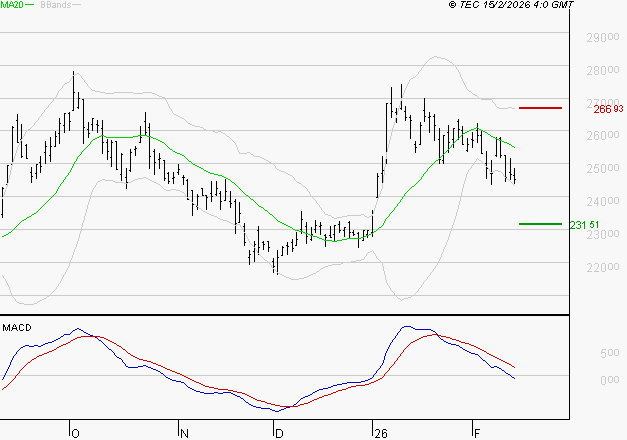Click the MACD 000 axis label

pyautogui.click(x=610, y=380)
